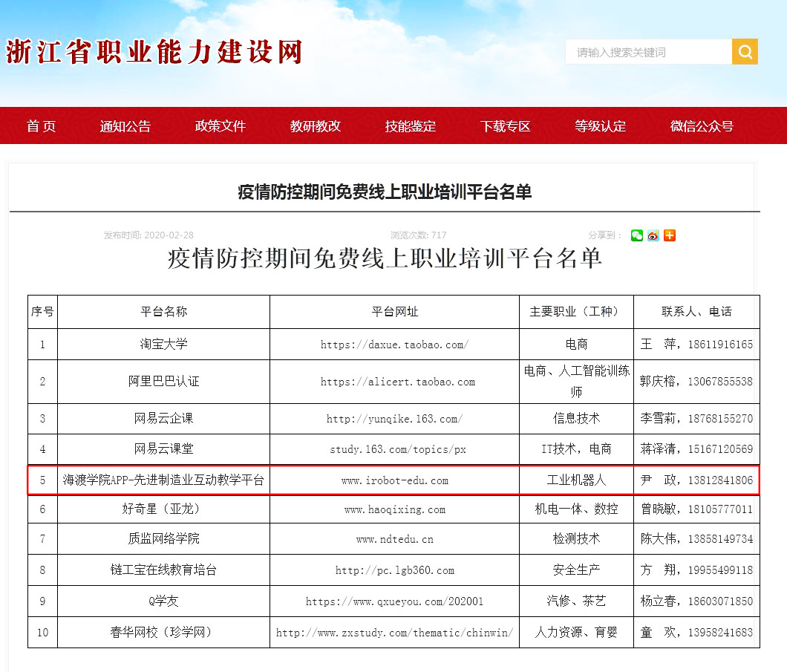Click the https://www.qxueyou.com/202001 address

click(394, 601)
